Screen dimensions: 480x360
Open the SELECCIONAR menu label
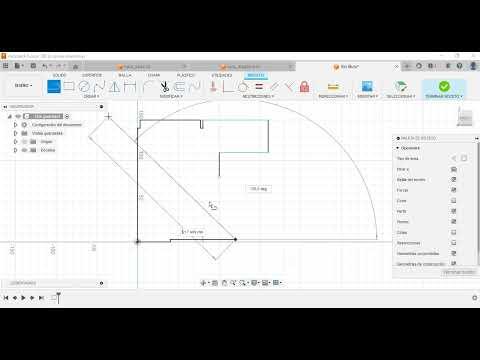point(401,96)
